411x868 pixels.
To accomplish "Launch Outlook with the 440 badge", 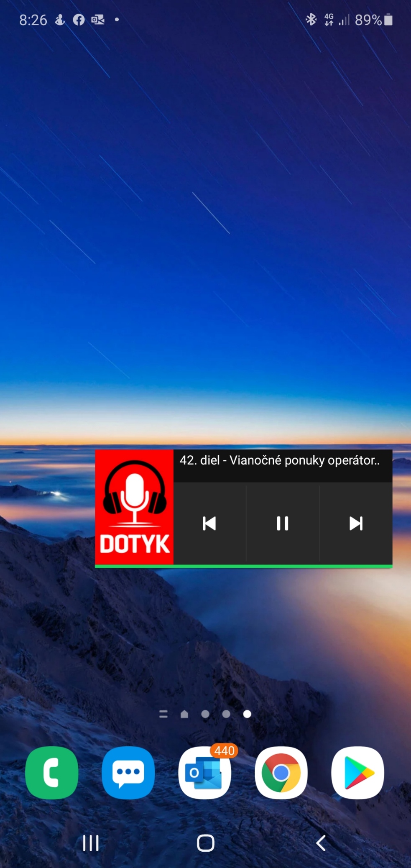I will (x=204, y=772).
